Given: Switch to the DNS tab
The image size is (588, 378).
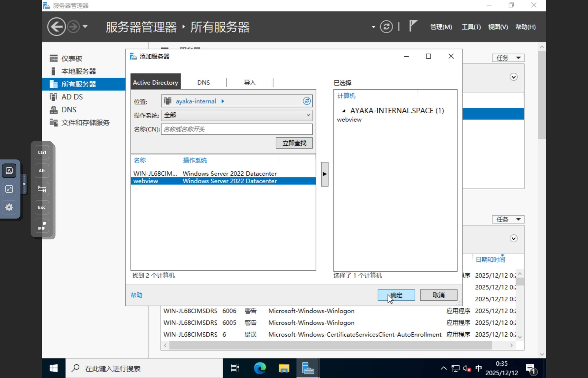Looking at the screenshot, I should 203,83.
